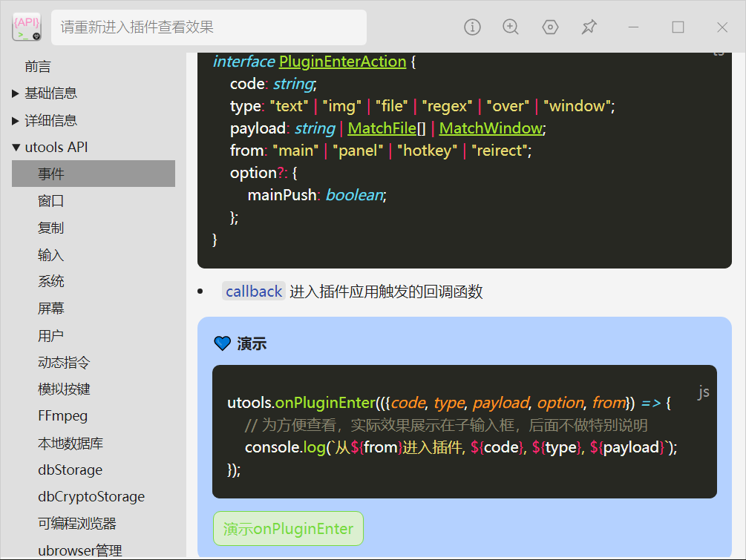Click the 基础信息 label

pyautogui.click(x=51, y=93)
